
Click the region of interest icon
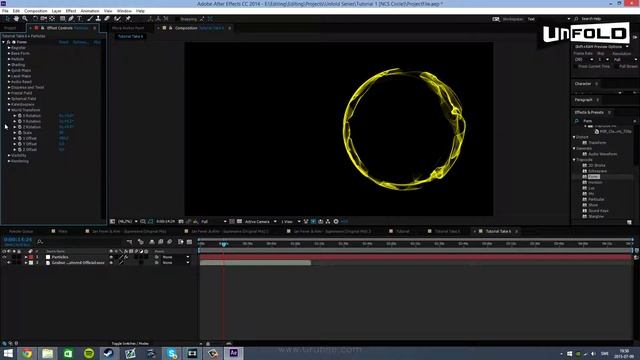[x=232, y=221]
